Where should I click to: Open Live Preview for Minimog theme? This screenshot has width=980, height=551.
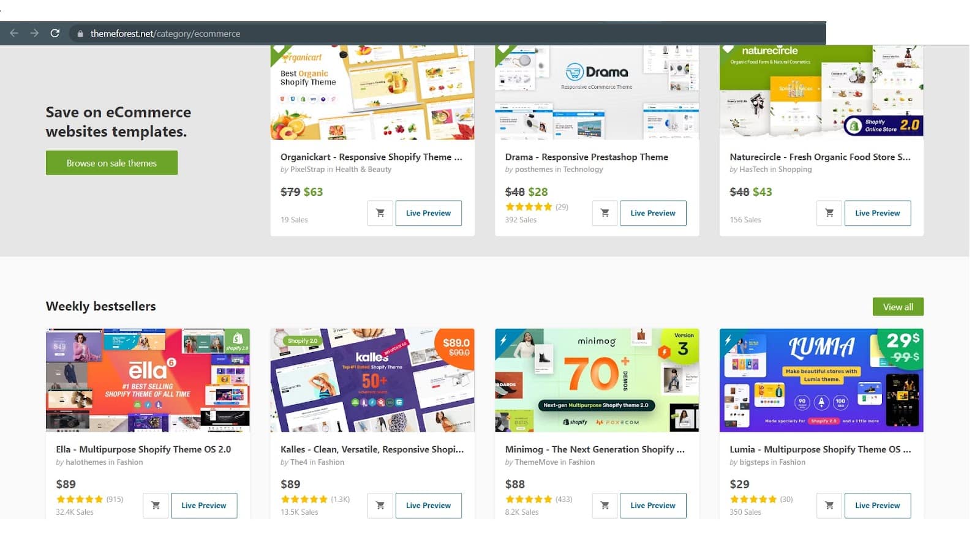click(x=653, y=506)
